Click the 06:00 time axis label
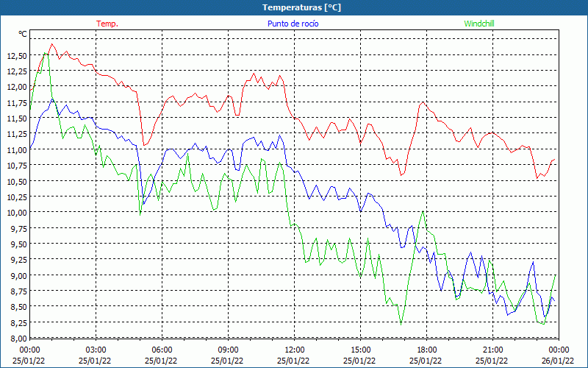This screenshot has width=588, height=368. (x=162, y=350)
